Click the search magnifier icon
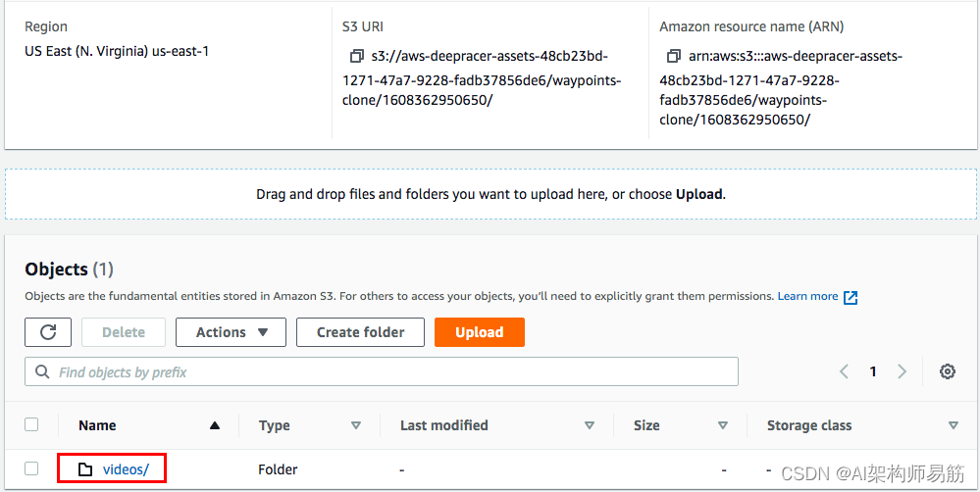This screenshot has height=492, width=980. tap(42, 372)
